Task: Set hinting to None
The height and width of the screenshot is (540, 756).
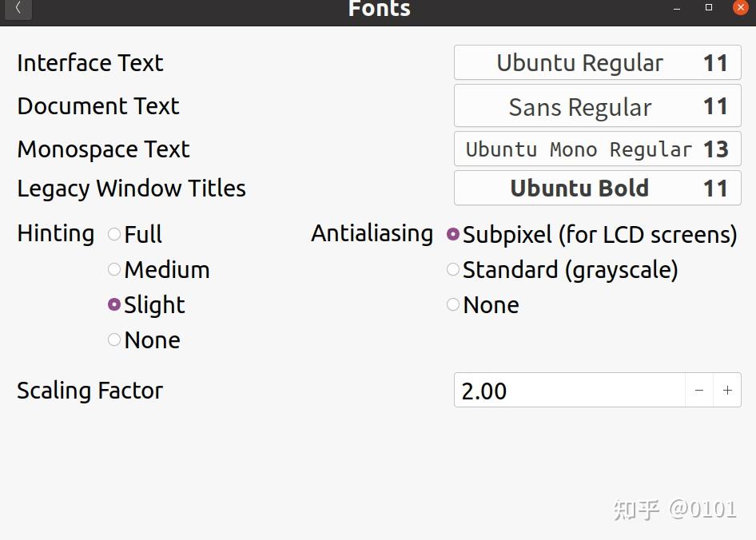Action: (x=114, y=339)
